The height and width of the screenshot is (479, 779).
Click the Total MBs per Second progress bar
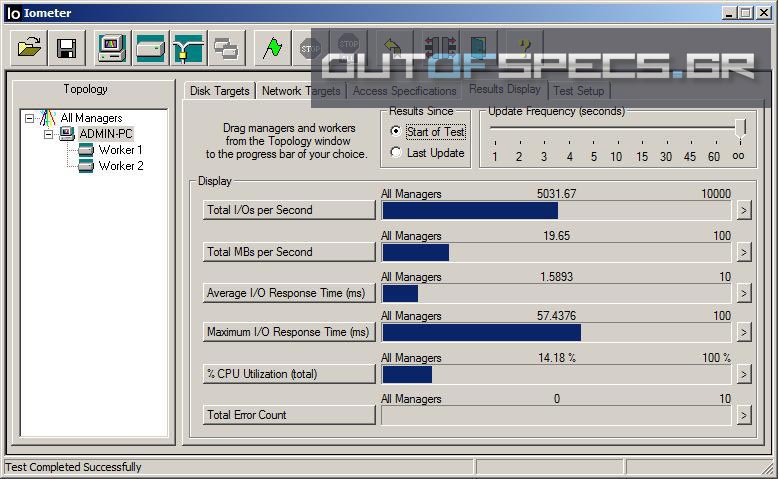point(556,252)
